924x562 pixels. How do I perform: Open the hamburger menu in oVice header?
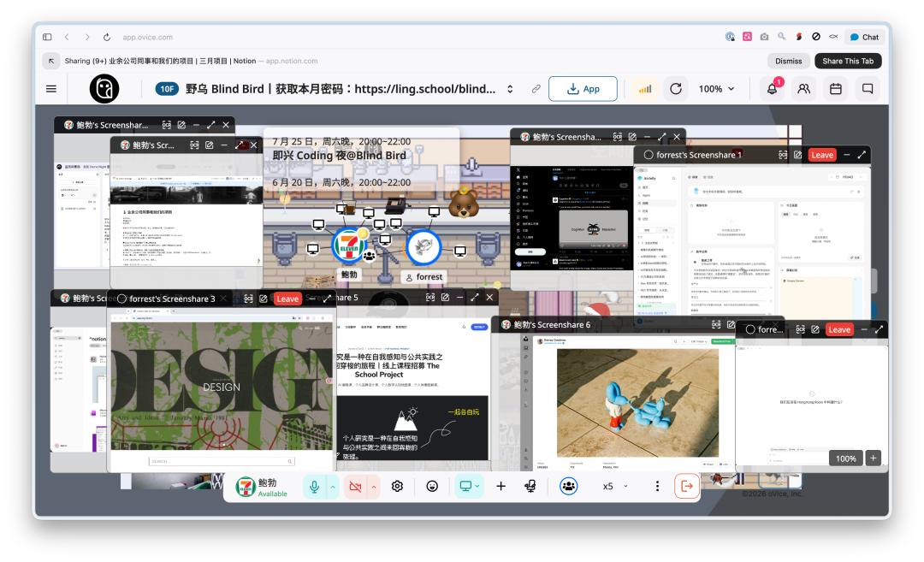(x=51, y=89)
